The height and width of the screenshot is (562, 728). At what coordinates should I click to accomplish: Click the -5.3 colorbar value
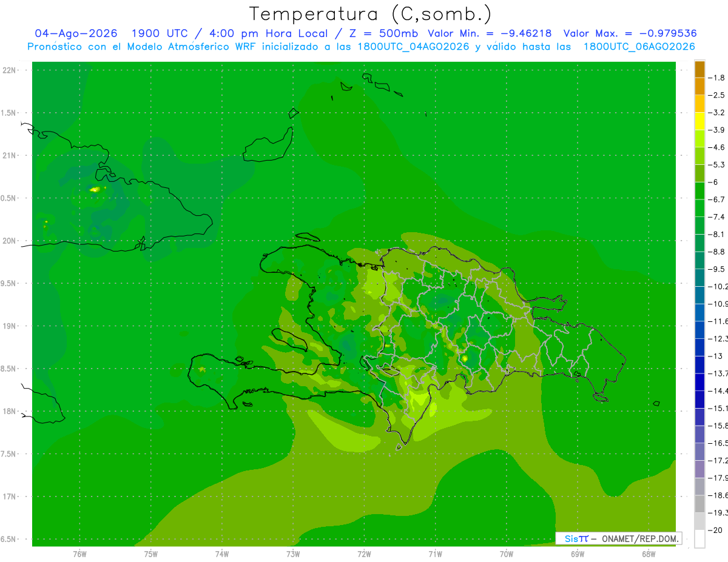click(x=716, y=164)
